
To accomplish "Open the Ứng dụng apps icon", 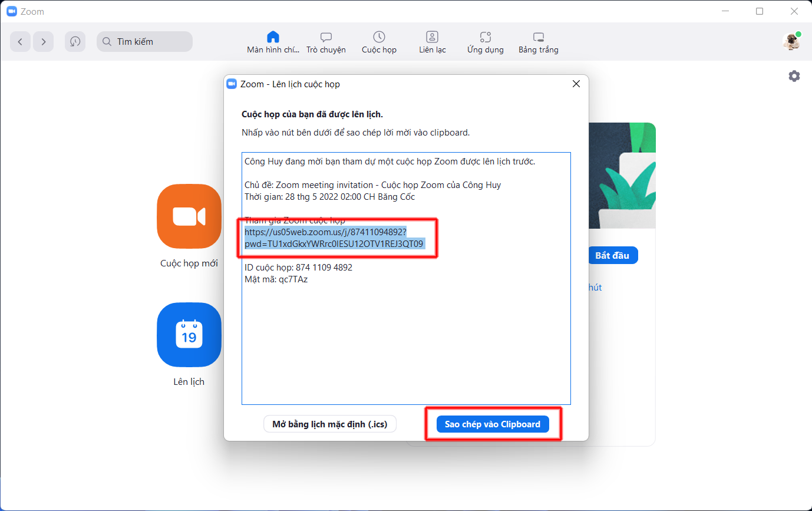I will [484, 41].
